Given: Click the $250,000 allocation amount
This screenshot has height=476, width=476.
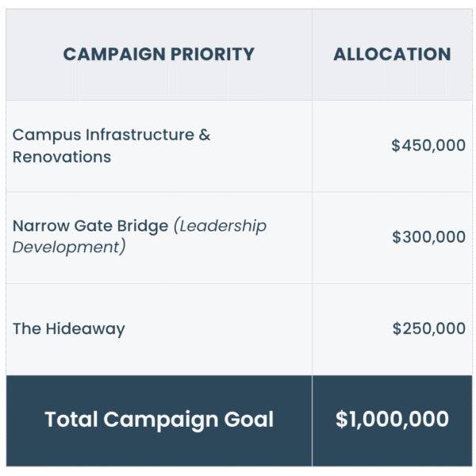Looking at the screenshot, I should pos(428,328).
